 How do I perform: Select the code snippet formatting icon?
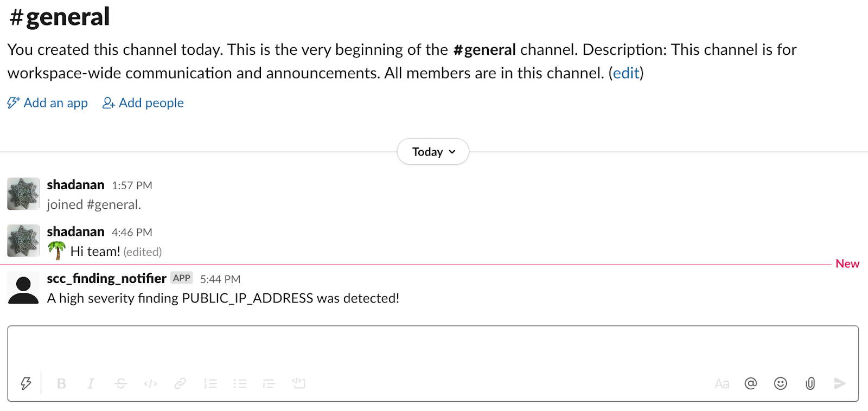point(150,383)
